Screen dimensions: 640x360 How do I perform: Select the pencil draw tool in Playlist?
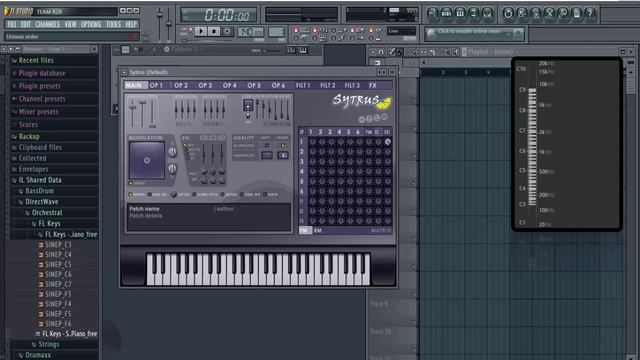392,52
